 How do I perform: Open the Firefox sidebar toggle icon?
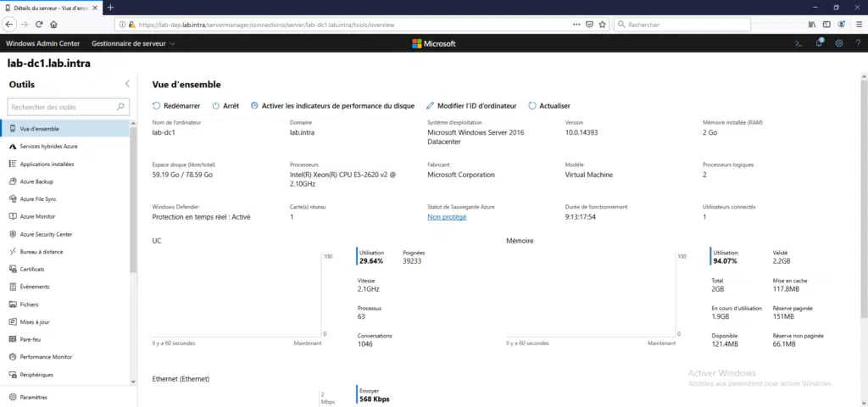pyautogui.click(x=826, y=25)
